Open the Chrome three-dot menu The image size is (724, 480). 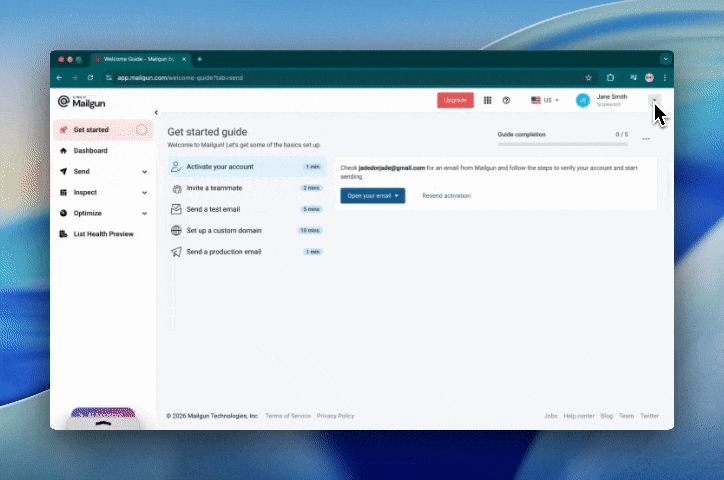(x=665, y=78)
